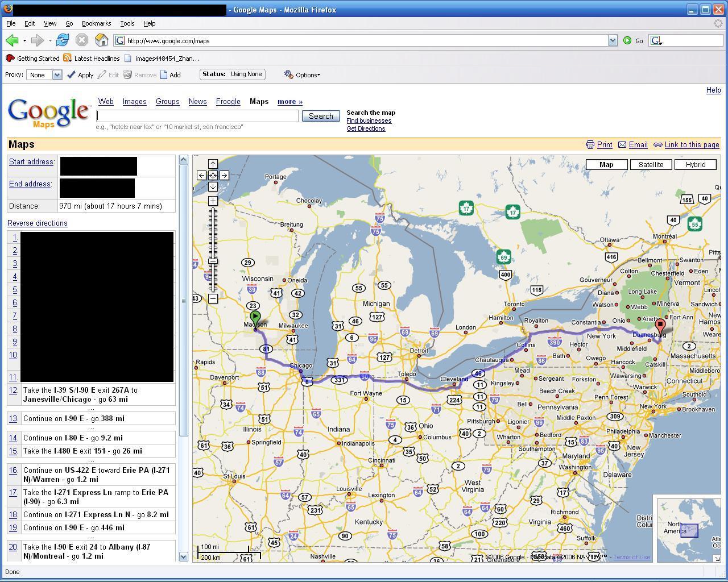Click the Reverse directions link
The image size is (728, 582).
coord(38,223)
